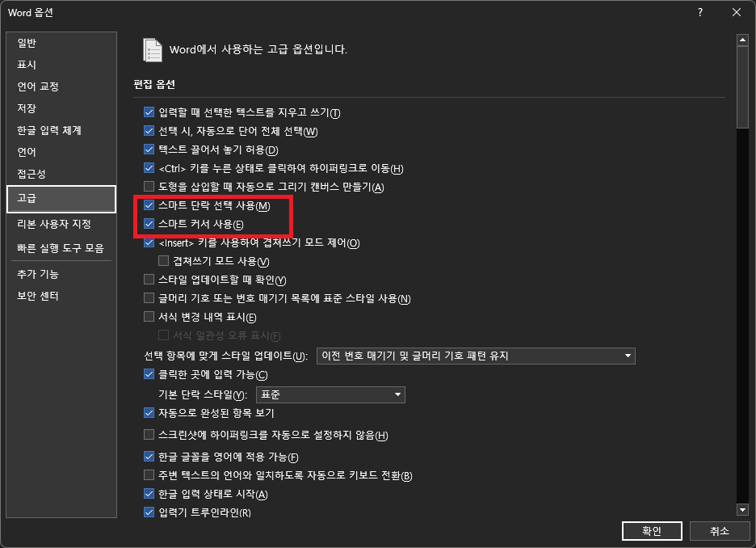Click the scrollbar up arrow

point(742,40)
